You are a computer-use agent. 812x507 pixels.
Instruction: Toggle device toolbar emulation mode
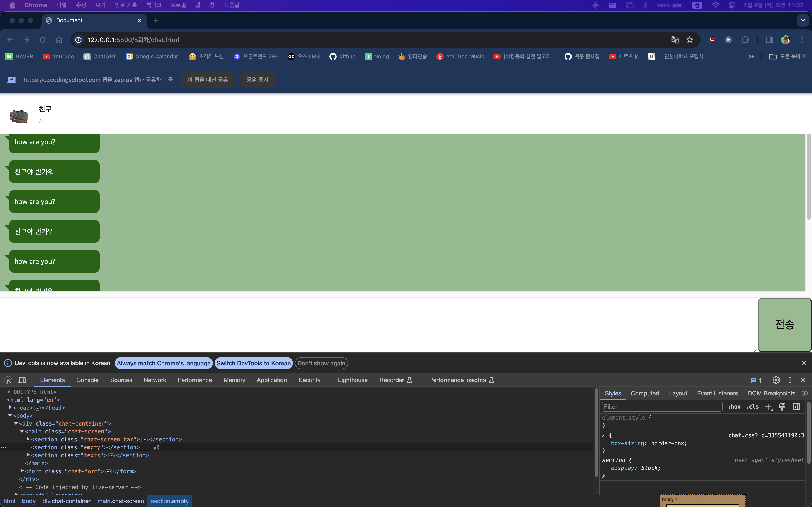click(x=22, y=380)
